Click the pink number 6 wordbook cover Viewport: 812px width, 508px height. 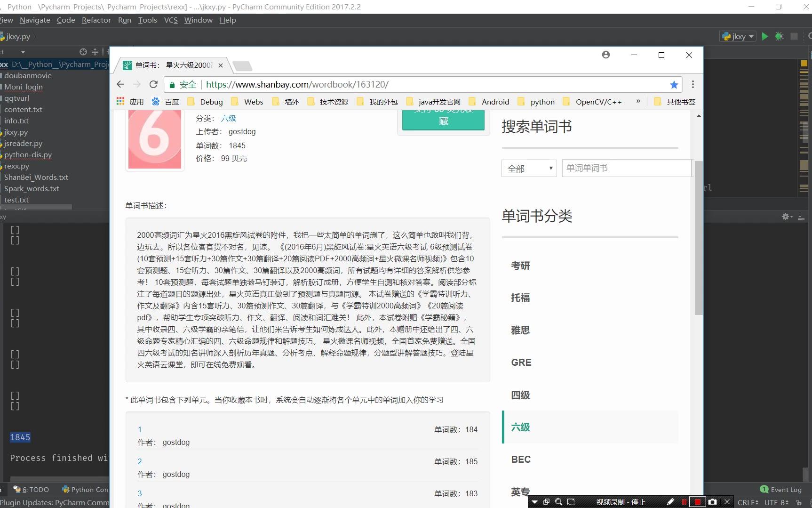point(155,140)
